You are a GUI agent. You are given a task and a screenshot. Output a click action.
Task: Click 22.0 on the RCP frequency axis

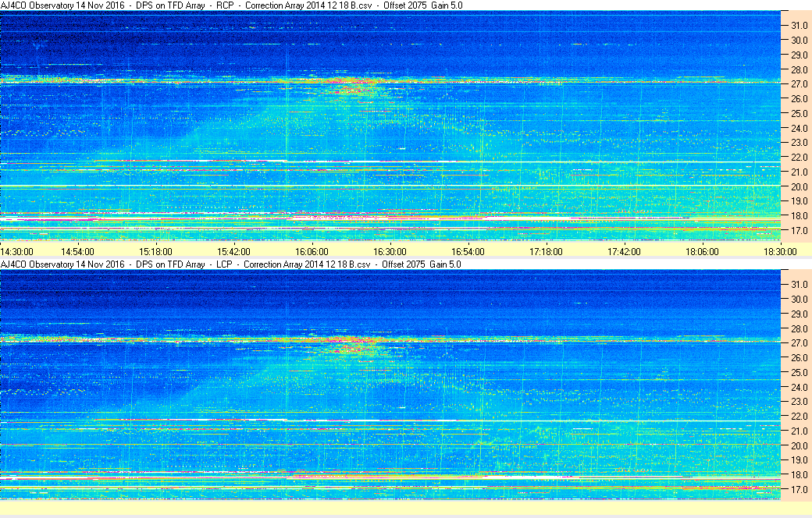tap(799, 157)
